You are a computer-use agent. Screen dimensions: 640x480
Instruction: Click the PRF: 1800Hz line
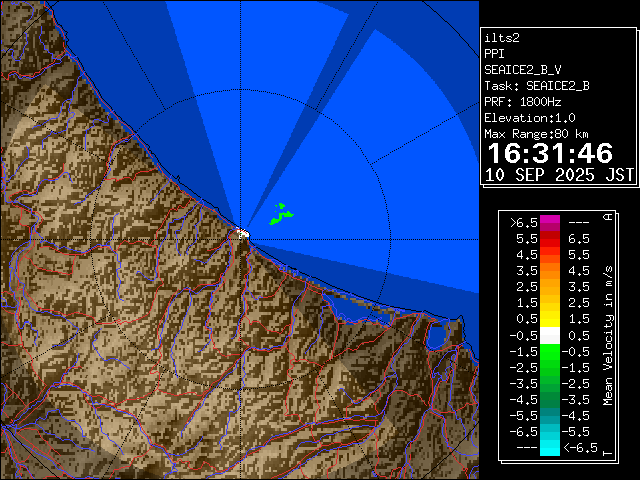click(522, 102)
